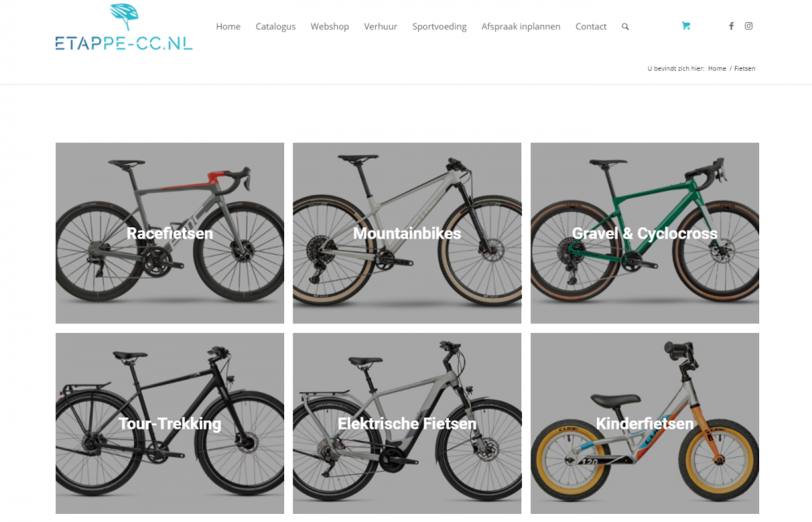Open the Kinderfietsen category tile
The image size is (812, 522).
pos(645,423)
